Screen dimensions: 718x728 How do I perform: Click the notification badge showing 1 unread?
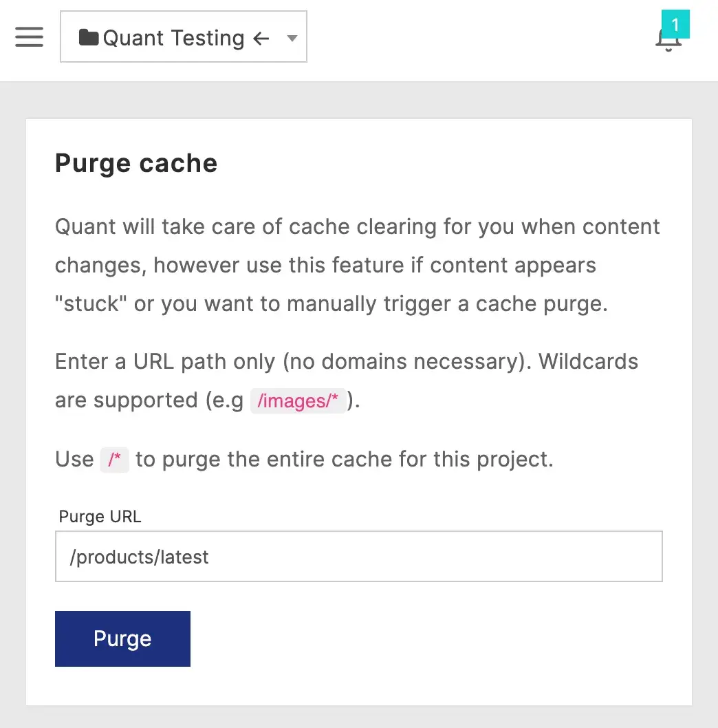point(676,23)
